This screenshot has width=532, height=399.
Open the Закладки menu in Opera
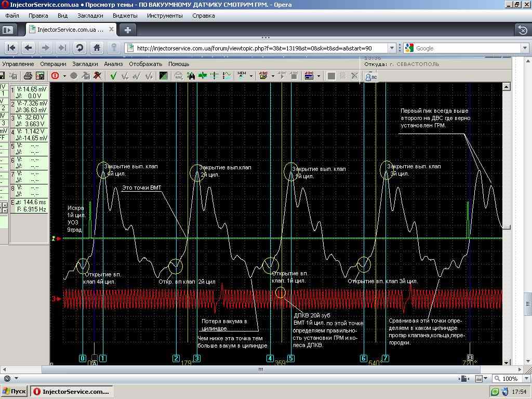pos(90,16)
